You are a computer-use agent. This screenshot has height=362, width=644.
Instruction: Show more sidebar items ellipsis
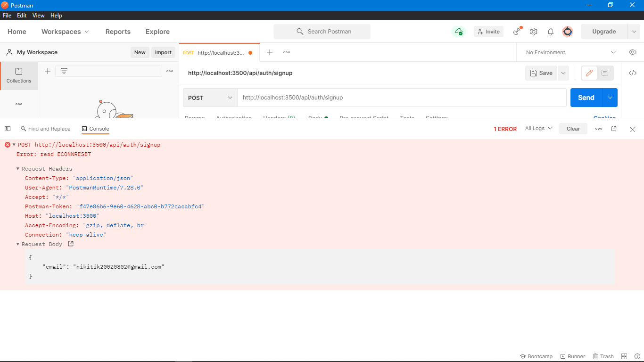[19, 104]
